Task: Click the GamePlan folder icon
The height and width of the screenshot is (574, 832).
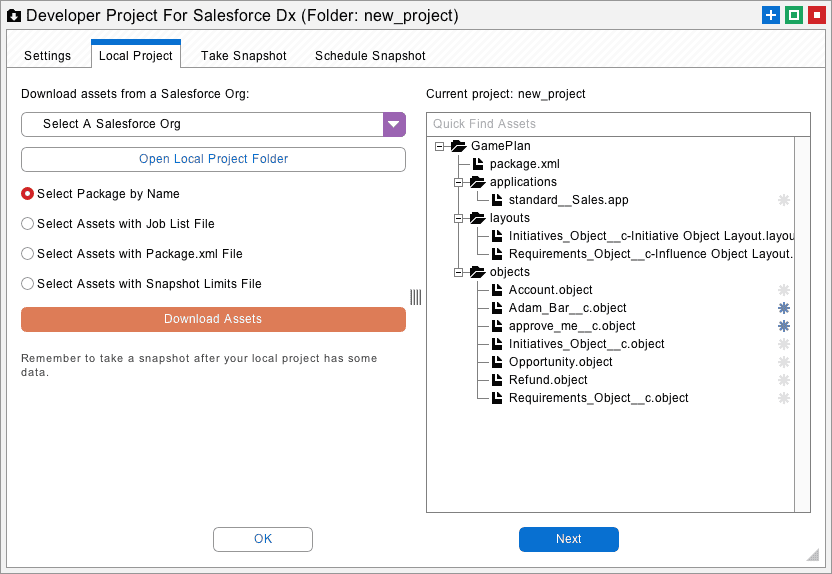Action: click(x=458, y=146)
